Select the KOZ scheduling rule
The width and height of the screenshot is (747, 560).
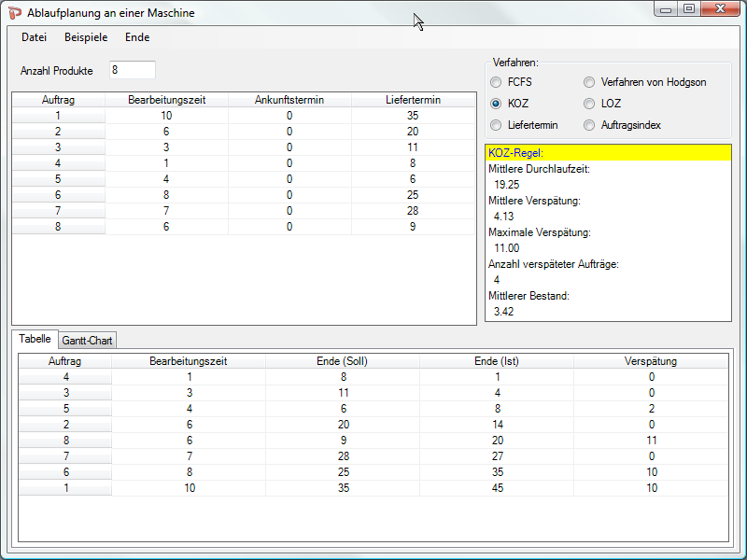(496, 104)
